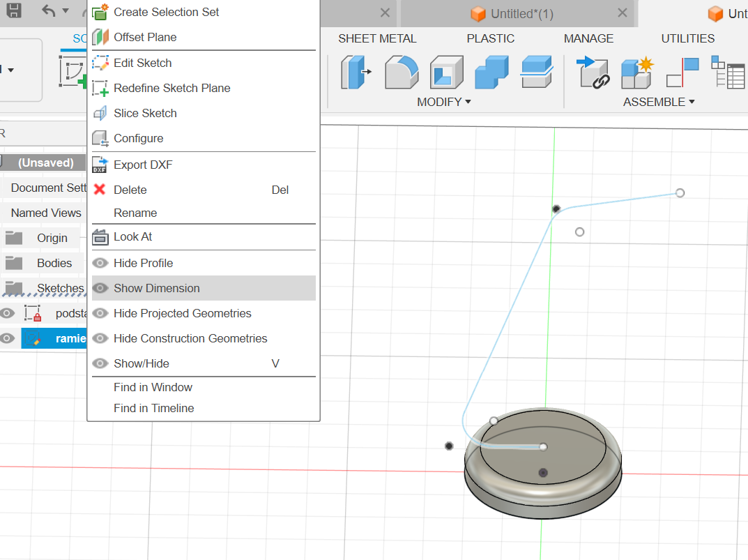The height and width of the screenshot is (560, 748).
Task: Click the Save disk icon
Action: (x=13, y=11)
